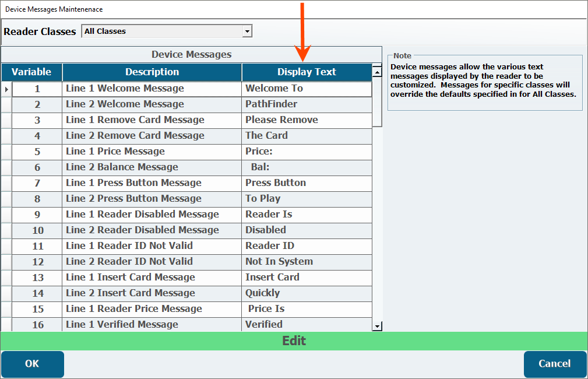Select 'Line 1 Welcome Message' description
The width and height of the screenshot is (588, 379).
(125, 88)
